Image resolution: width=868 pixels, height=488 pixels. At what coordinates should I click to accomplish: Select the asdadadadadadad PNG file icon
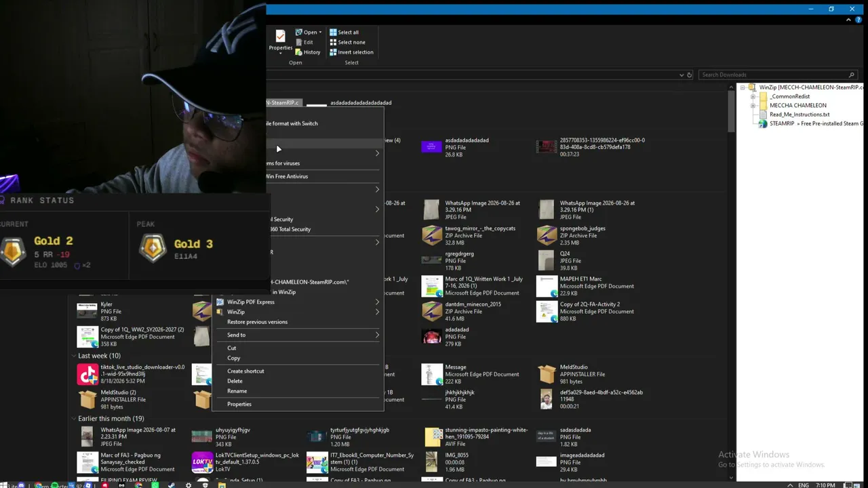pos(431,147)
